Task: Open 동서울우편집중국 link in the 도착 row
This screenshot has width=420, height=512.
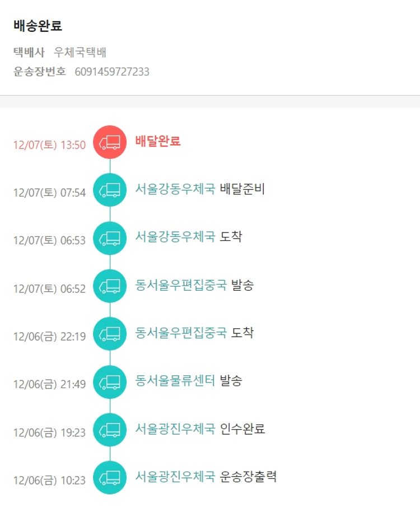Action: pos(180,332)
